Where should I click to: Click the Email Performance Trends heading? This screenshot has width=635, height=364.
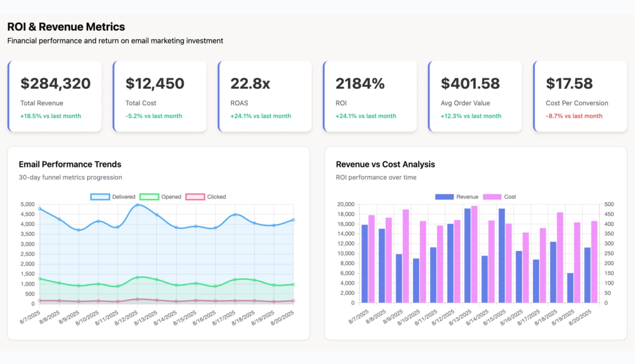[x=70, y=164]
